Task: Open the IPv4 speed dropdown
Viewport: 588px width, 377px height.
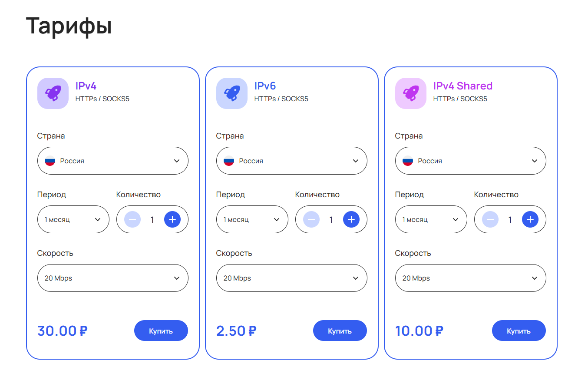Action: (x=113, y=278)
